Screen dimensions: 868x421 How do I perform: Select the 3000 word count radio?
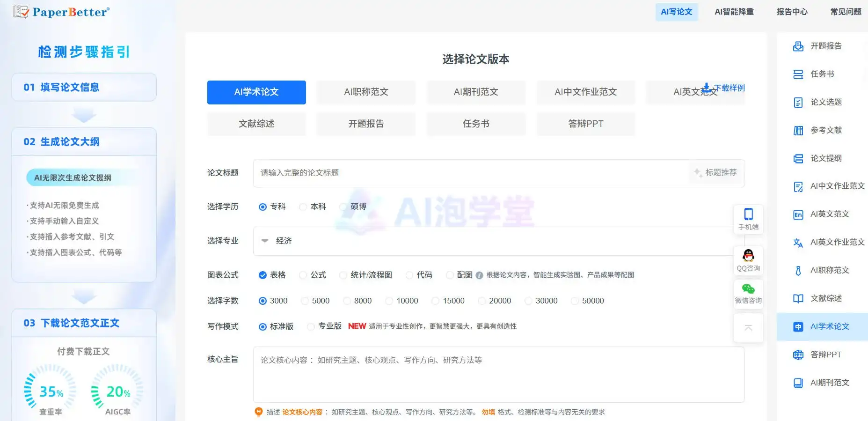(x=263, y=301)
